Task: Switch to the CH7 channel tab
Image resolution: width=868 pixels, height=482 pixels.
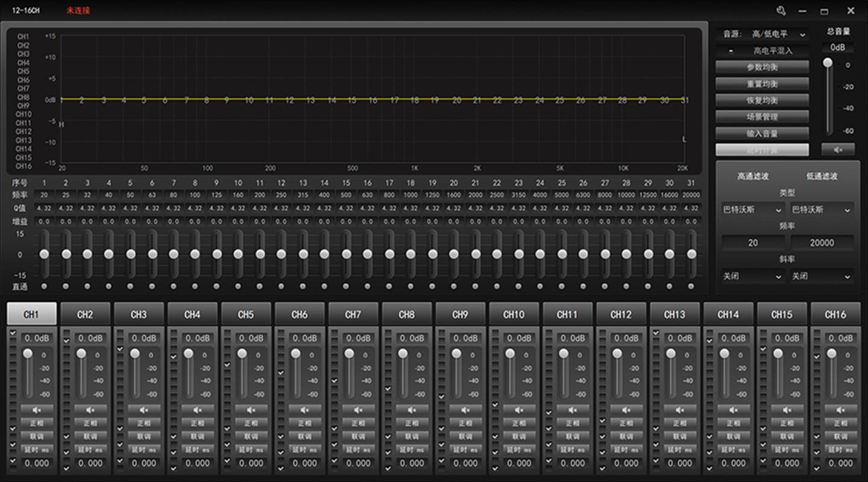Action: click(353, 314)
